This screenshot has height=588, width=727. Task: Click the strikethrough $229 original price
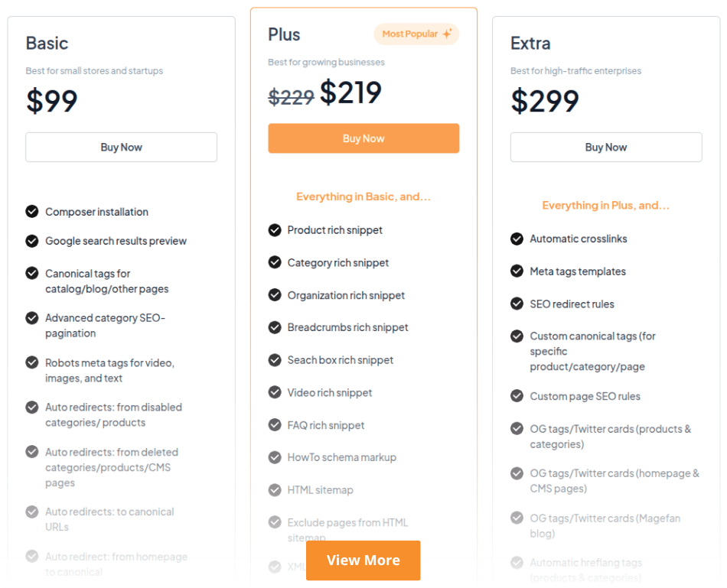click(291, 96)
